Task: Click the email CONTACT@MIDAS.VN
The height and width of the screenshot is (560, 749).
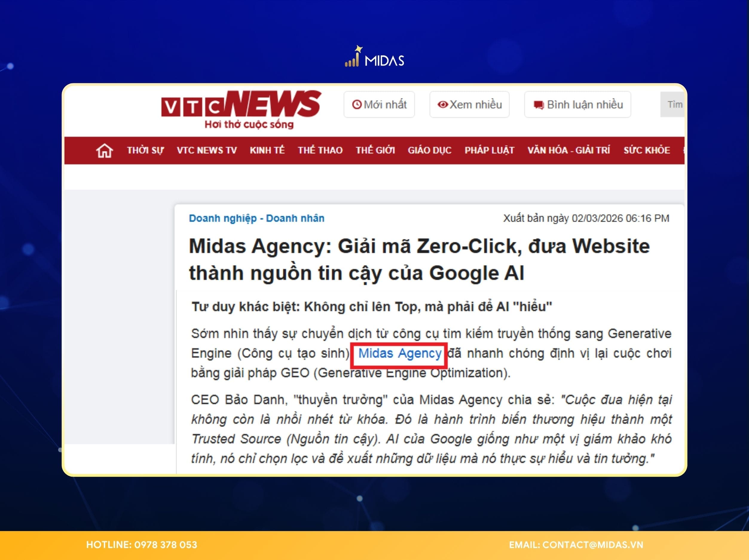Action: (x=593, y=545)
